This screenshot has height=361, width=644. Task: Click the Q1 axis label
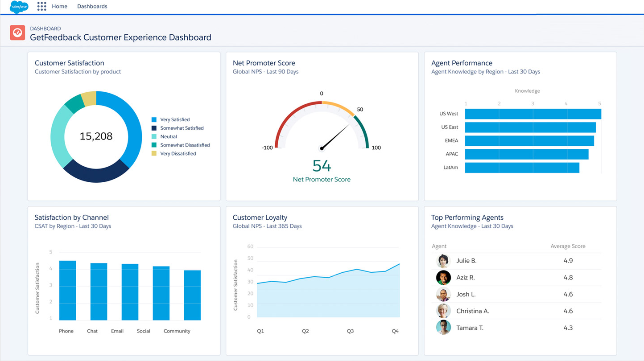click(260, 331)
